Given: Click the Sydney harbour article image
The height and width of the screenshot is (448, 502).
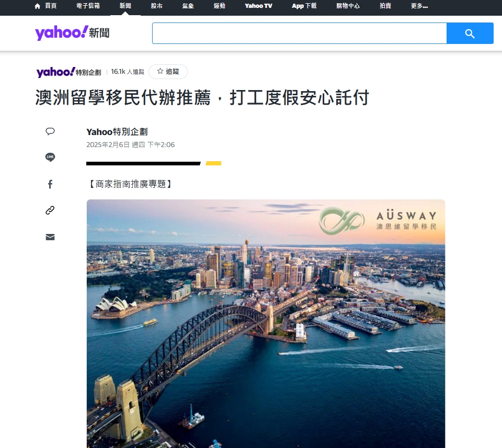Looking at the screenshot, I should coord(266,323).
